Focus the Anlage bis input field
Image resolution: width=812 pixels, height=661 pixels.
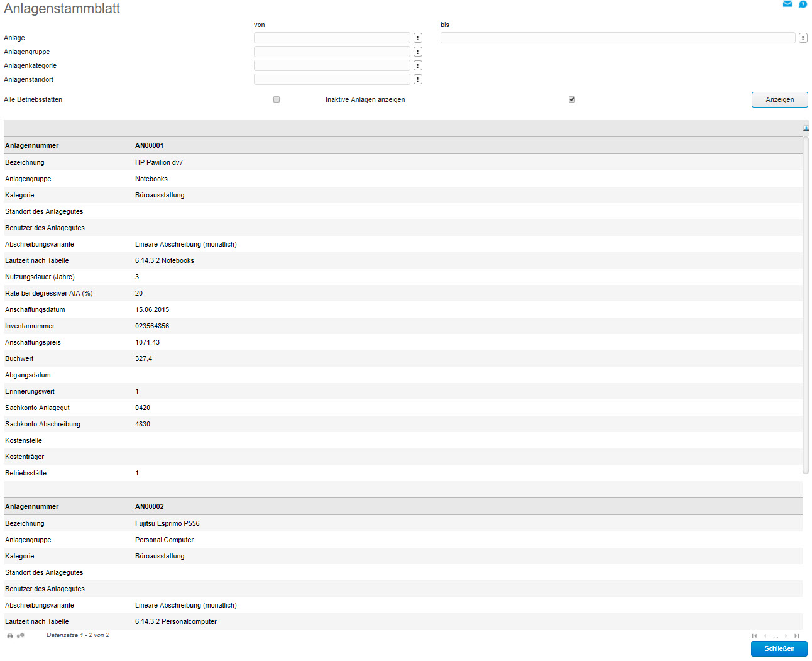click(618, 38)
